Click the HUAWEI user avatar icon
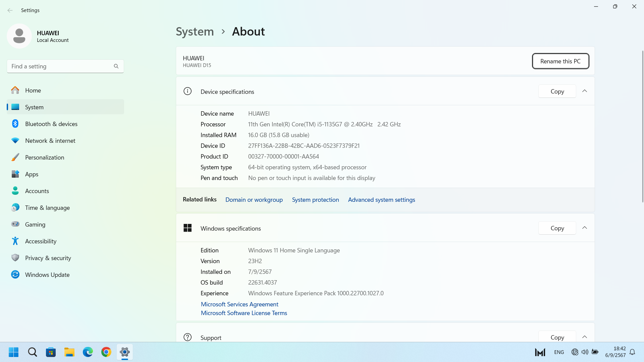Screen dimensions: 644x362 19,36
